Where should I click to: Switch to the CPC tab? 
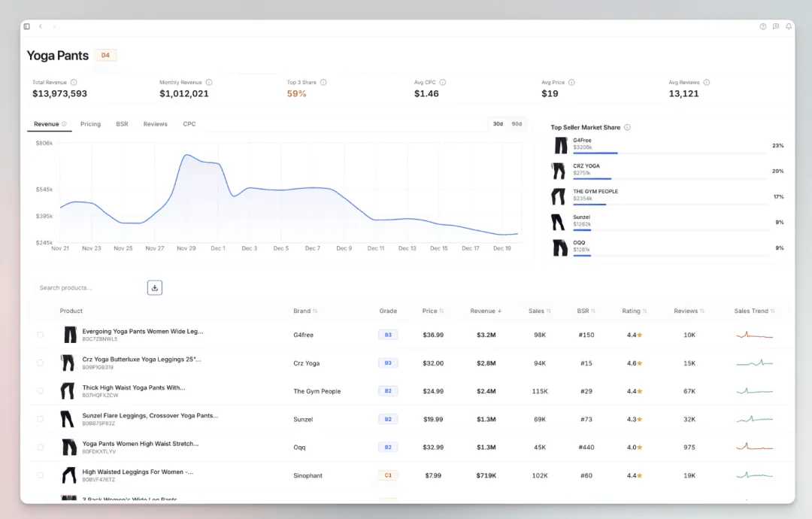[x=189, y=124]
